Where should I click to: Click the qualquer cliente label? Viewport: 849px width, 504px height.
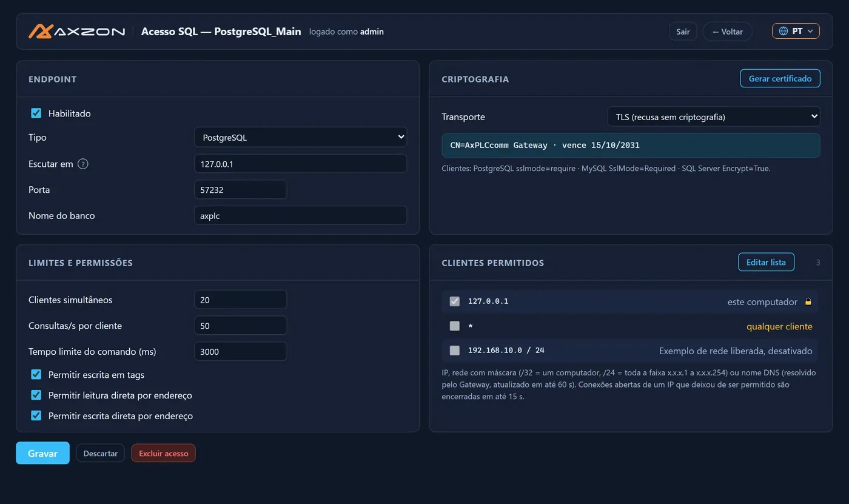(779, 326)
